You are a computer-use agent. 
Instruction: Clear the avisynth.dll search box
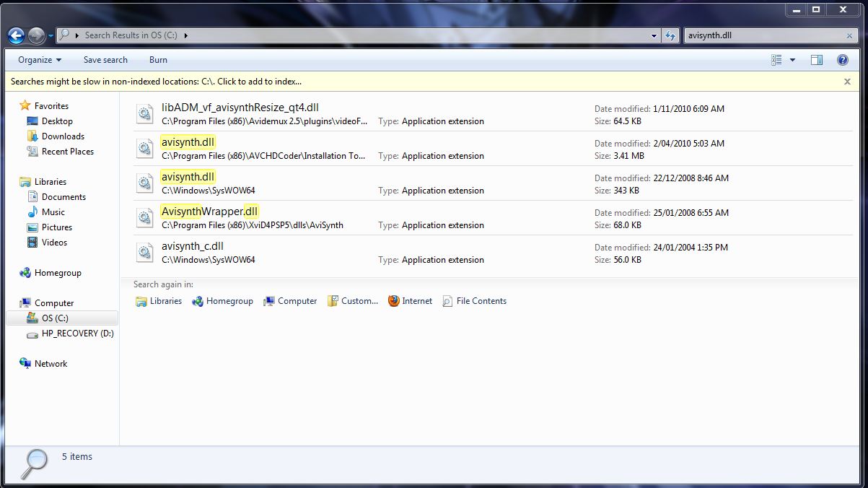click(850, 35)
